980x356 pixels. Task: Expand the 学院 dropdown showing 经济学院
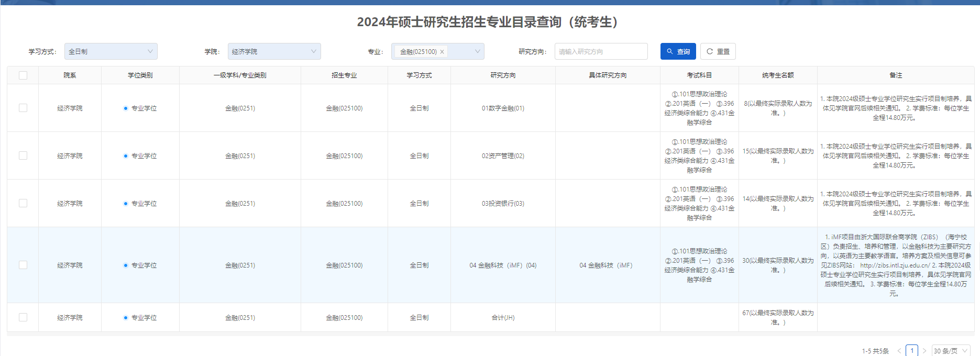point(274,51)
